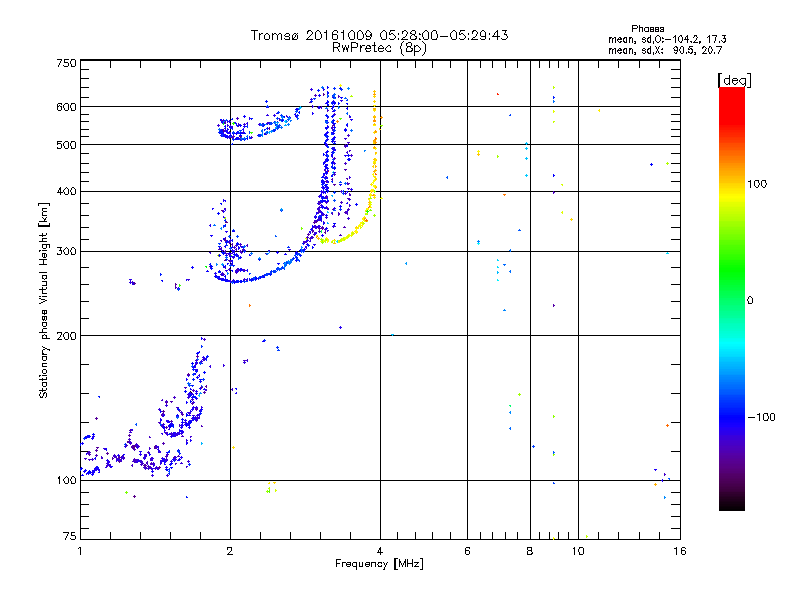Select the 'mean, sd,O:-104.2, 17.3' text
Screen dimensions: 800x600
667,39
